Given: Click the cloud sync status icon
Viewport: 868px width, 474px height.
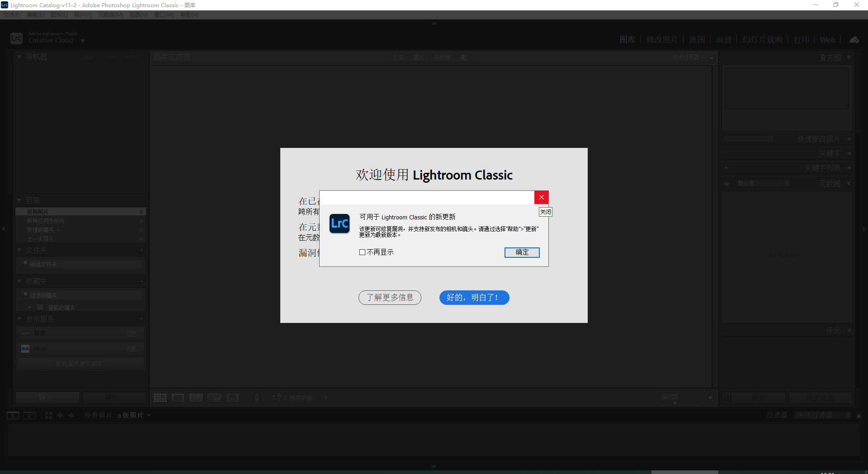Looking at the screenshot, I should coord(854,40).
